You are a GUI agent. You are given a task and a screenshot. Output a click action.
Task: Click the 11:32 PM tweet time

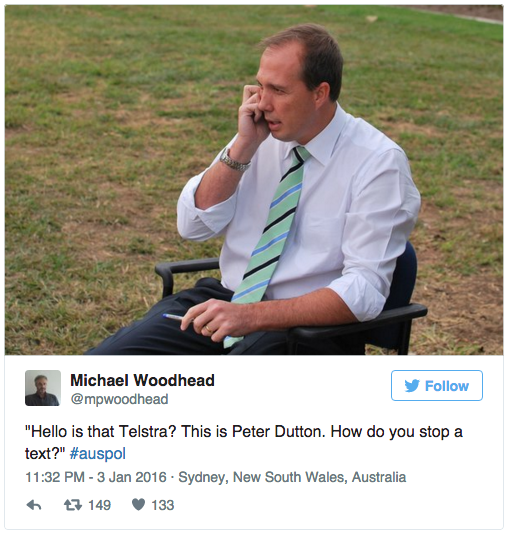tap(55, 477)
